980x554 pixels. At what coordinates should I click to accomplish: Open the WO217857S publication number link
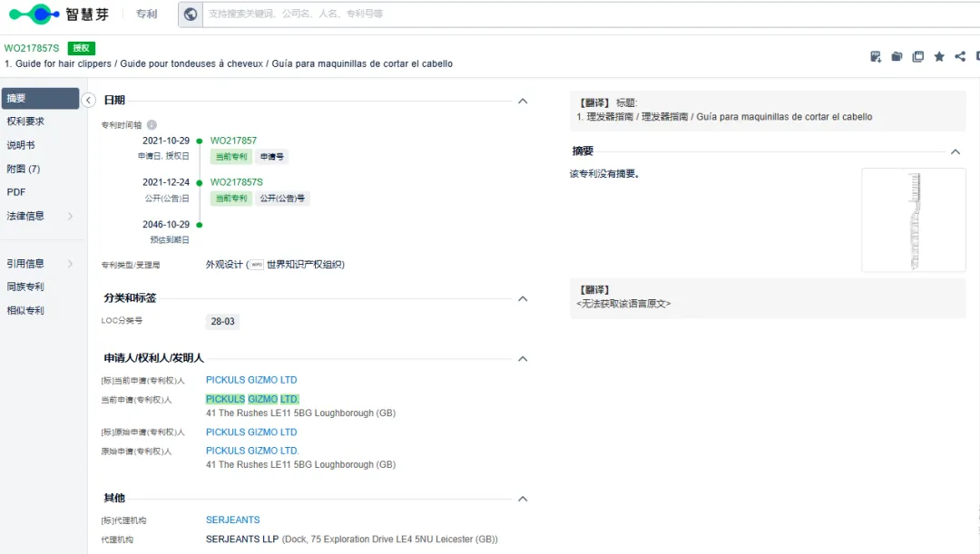pos(236,182)
